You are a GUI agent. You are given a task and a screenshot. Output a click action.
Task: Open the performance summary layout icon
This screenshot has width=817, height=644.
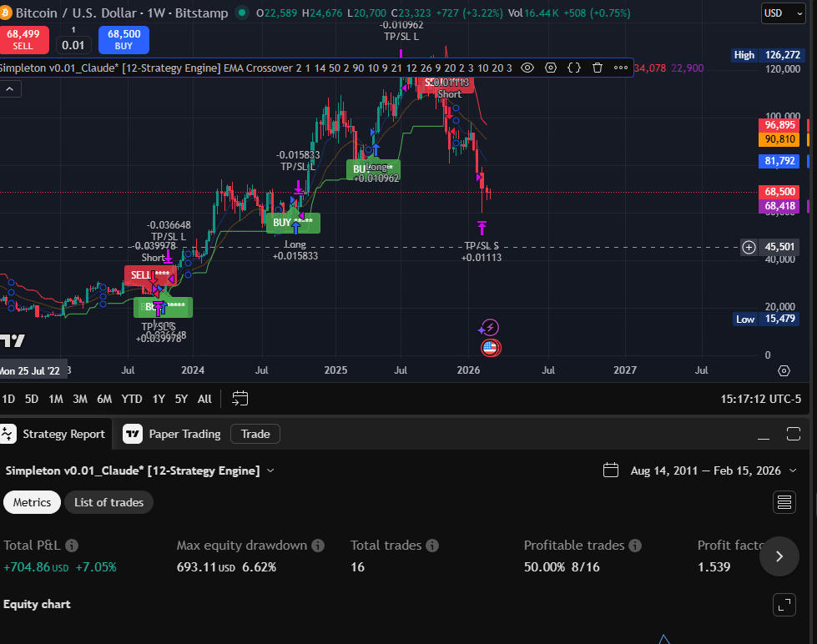784,501
